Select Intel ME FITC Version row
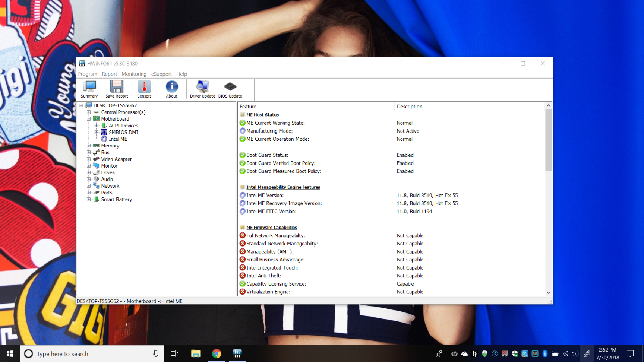644x362 pixels. tap(391, 211)
